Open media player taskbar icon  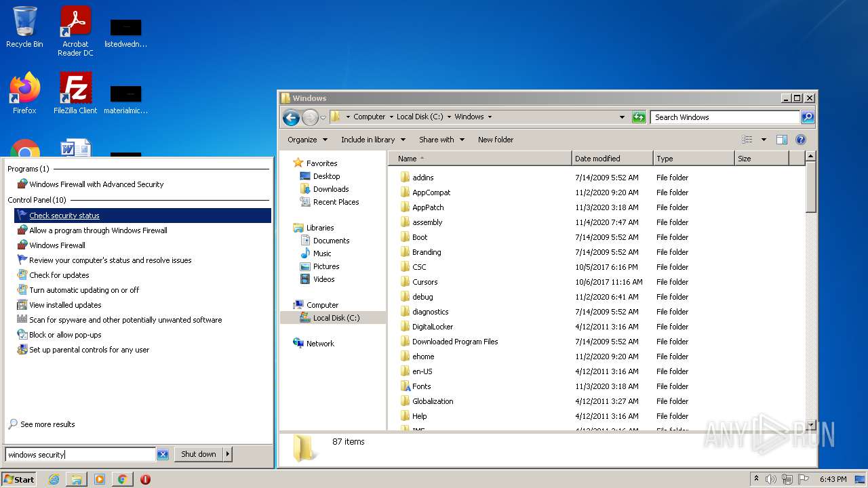(100, 479)
